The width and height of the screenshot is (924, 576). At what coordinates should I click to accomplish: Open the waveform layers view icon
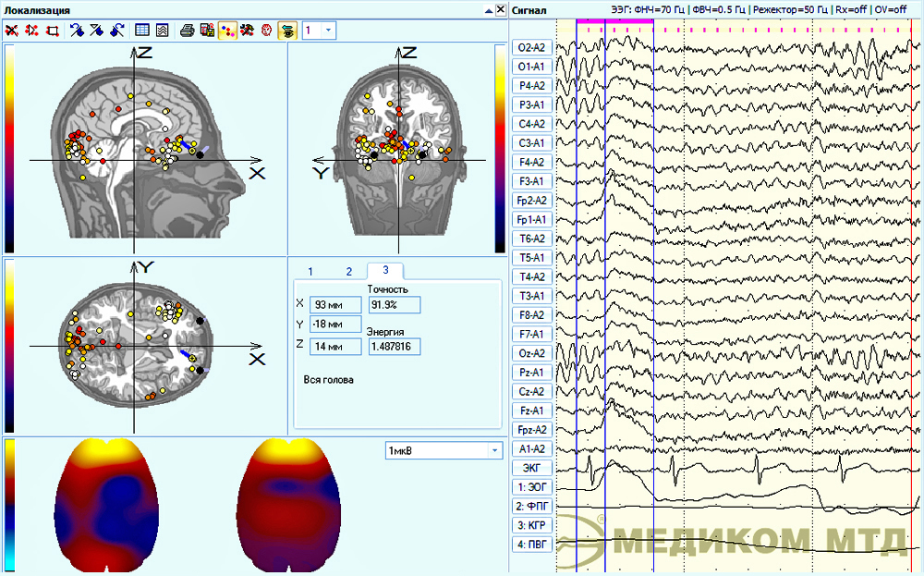(x=163, y=31)
